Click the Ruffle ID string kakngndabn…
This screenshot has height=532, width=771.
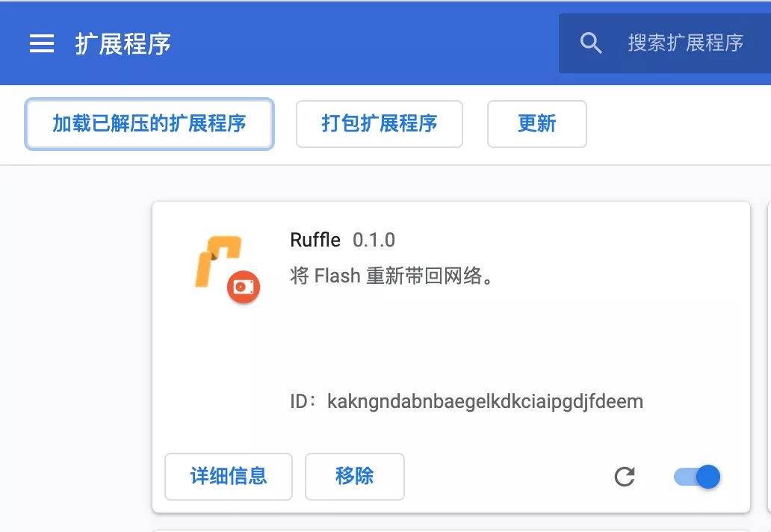(486, 402)
